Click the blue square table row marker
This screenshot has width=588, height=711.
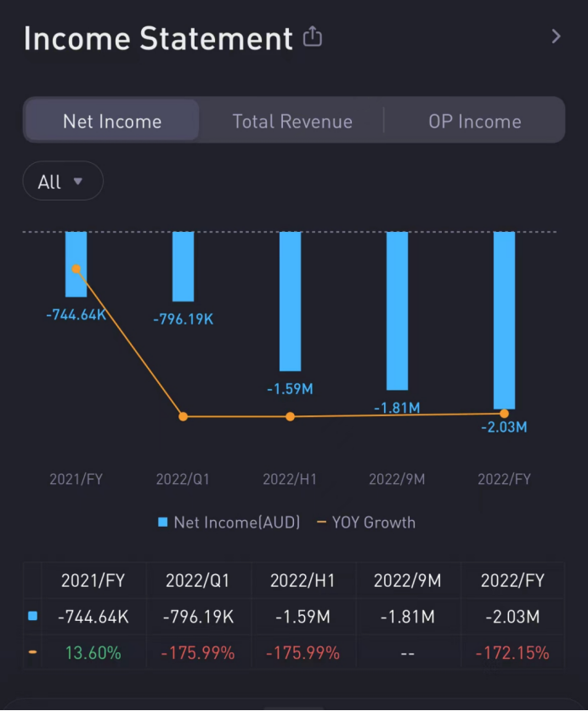point(32,616)
